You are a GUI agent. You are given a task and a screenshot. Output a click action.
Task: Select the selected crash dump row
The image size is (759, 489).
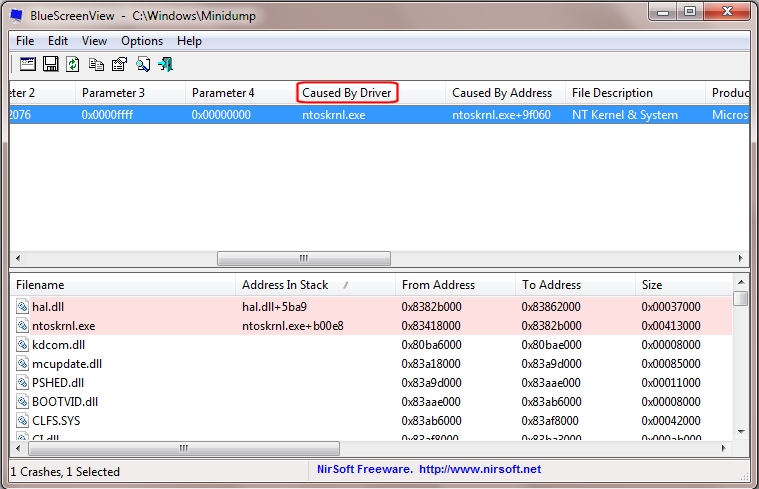coord(300,115)
